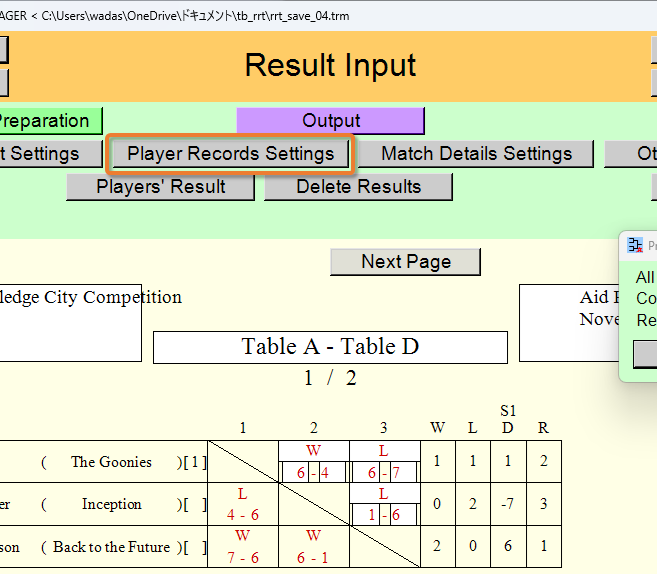This screenshot has height=574, width=657.
Task: Click the 1 / 2 page indicator
Action: click(330, 378)
